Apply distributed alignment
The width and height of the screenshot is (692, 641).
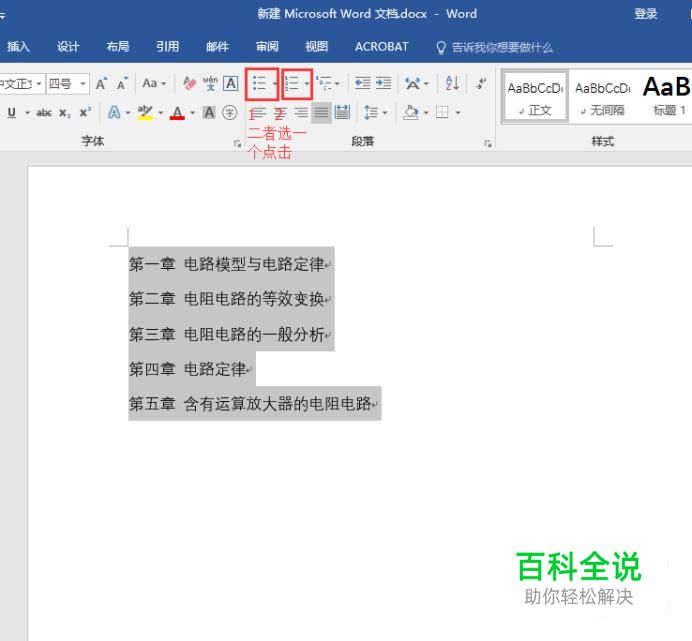(x=342, y=113)
